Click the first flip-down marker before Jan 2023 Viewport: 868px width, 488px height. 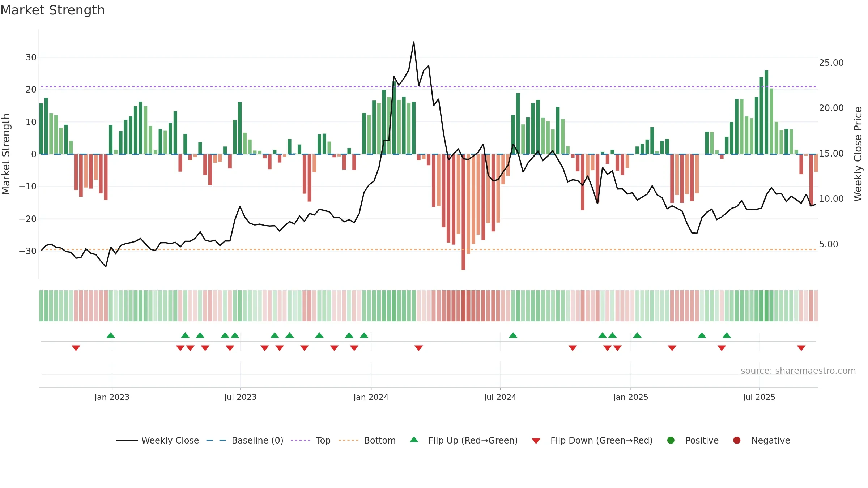[76, 348]
